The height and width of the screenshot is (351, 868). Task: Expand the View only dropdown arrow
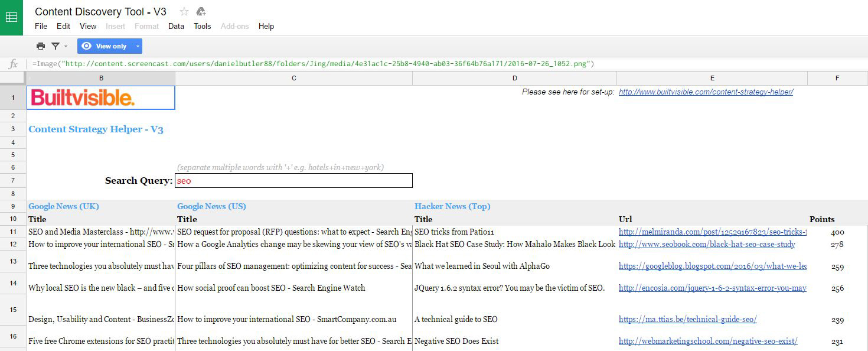[x=138, y=46]
